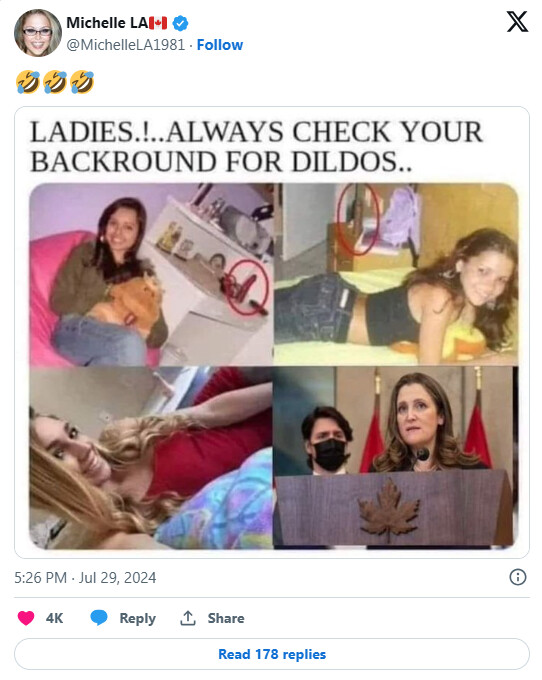The height and width of the screenshot is (680, 542).
Task: Open the 5:26 PM · Jul 29, 2024 timestamp
Action: point(85,578)
